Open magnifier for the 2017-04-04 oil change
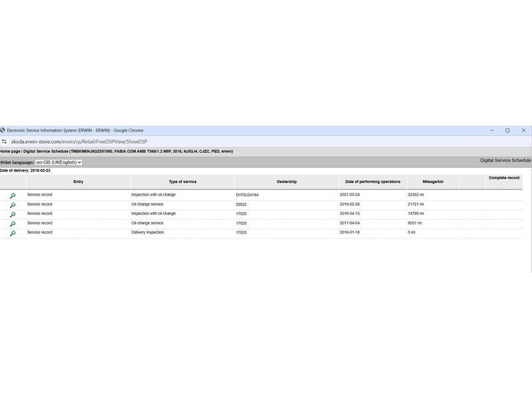 [x=13, y=224]
